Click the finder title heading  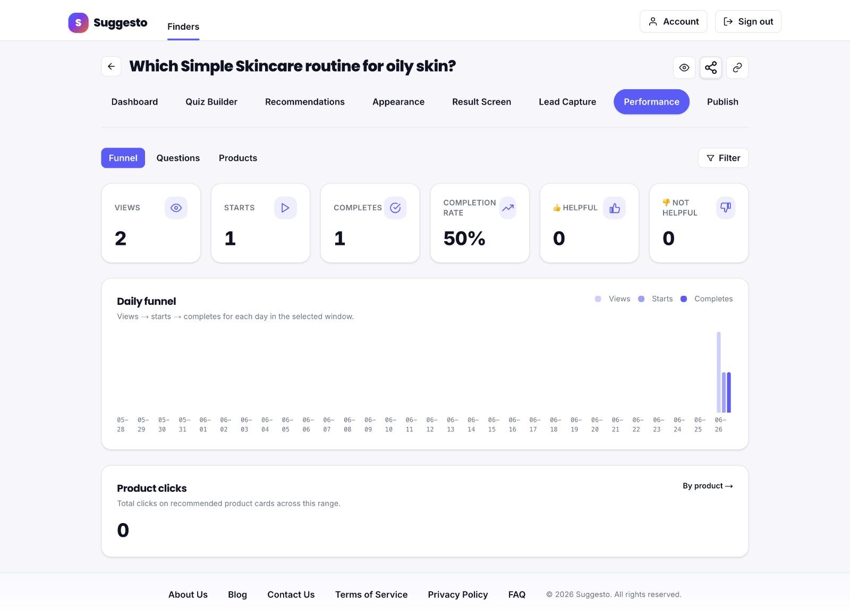coord(293,66)
